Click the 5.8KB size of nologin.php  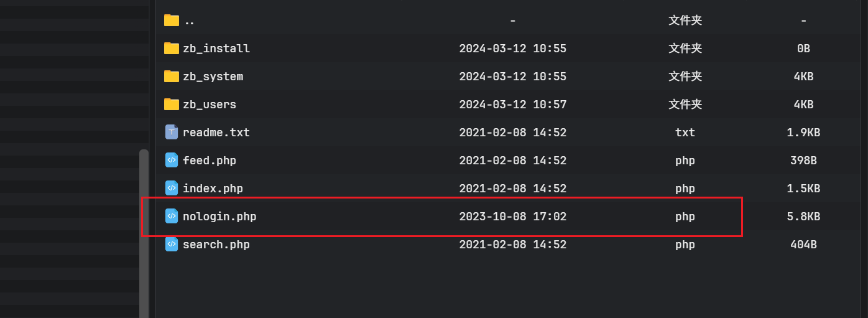803,217
